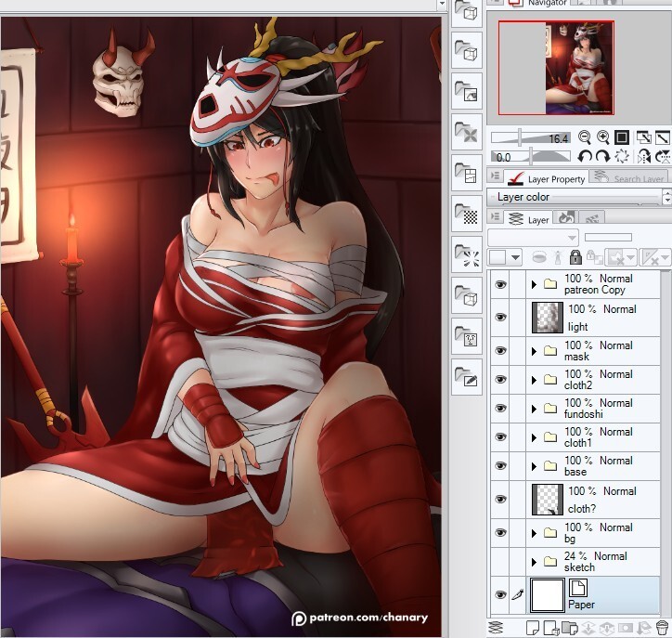Expand the base folder
672x638 pixels.
(534, 466)
